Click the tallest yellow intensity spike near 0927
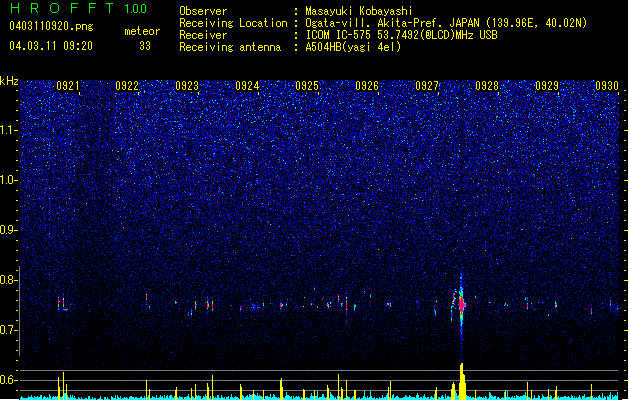 pyautogui.click(x=462, y=381)
